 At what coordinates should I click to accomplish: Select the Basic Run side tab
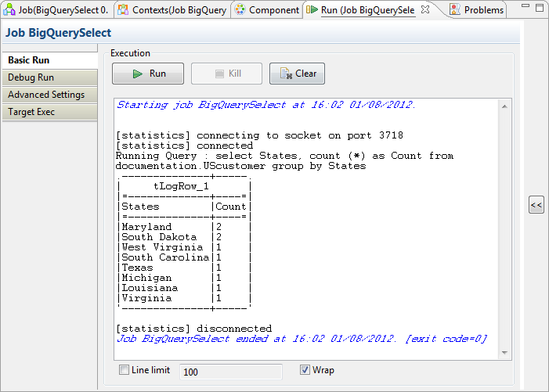tap(49, 60)
